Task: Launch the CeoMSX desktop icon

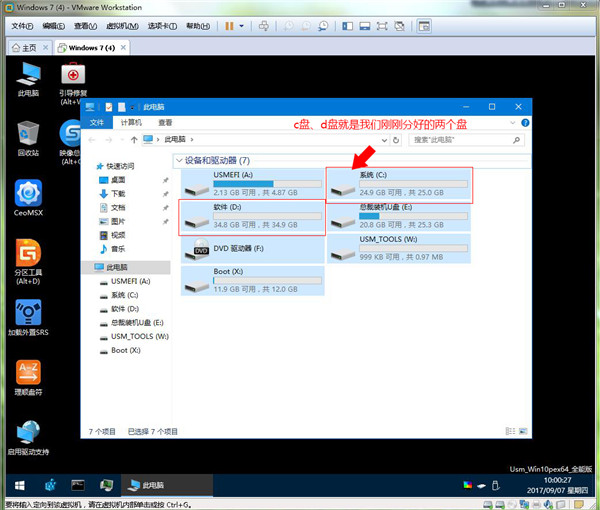Action: 28,197
